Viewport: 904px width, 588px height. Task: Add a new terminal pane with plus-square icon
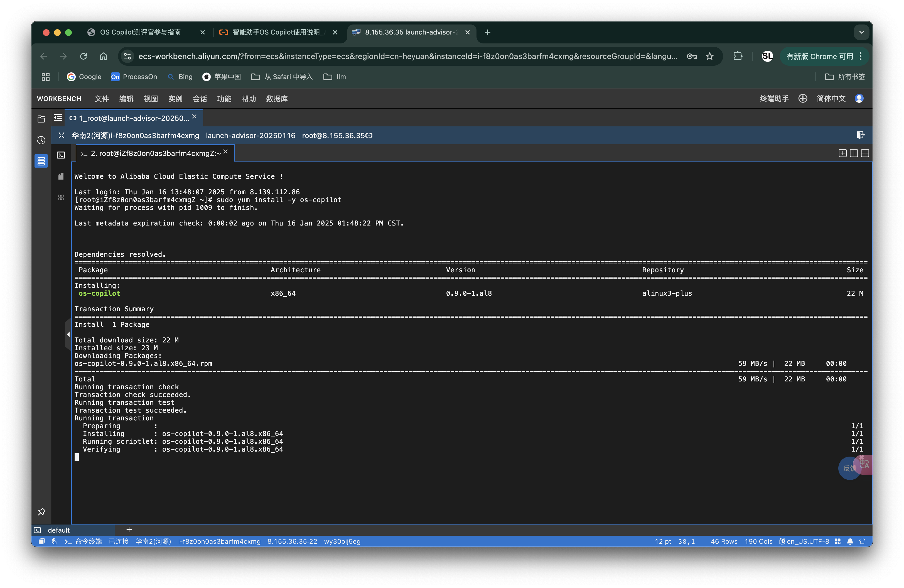(x=842, y=153)
